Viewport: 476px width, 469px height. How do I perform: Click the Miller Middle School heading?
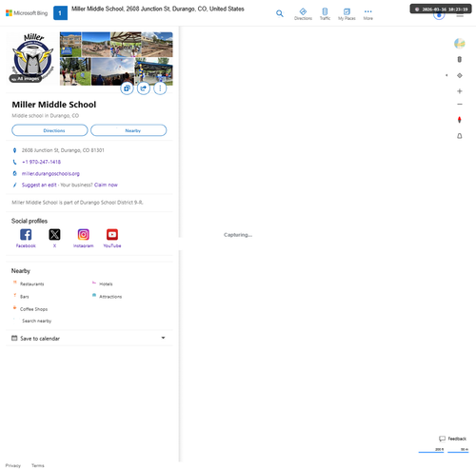[54, 105]
